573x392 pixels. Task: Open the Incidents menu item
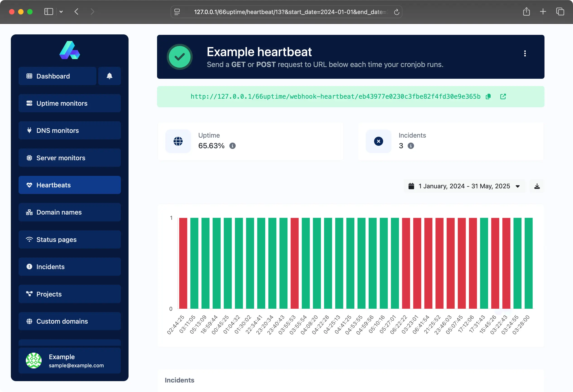click(x=70, y=267)
